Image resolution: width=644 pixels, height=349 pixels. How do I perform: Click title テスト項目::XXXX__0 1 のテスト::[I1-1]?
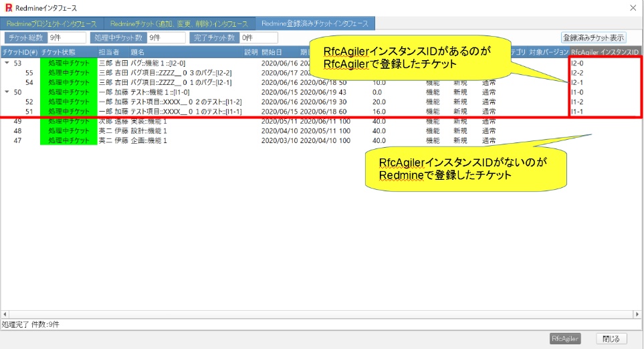[186, 111]
